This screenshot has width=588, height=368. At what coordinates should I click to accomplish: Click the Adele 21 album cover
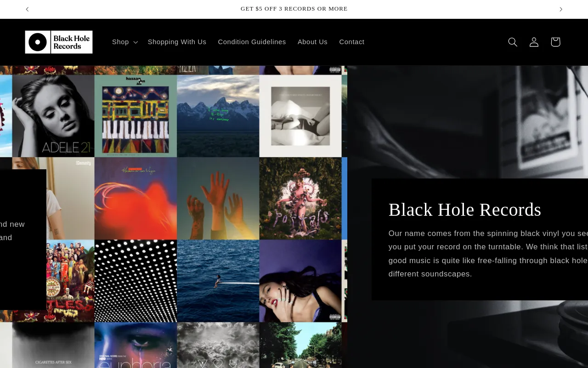(53, 116)
